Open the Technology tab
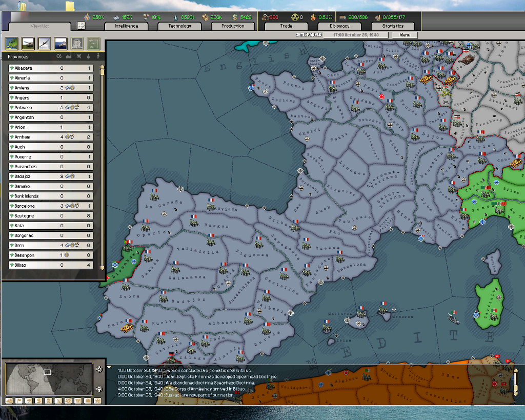 point(179,26)
